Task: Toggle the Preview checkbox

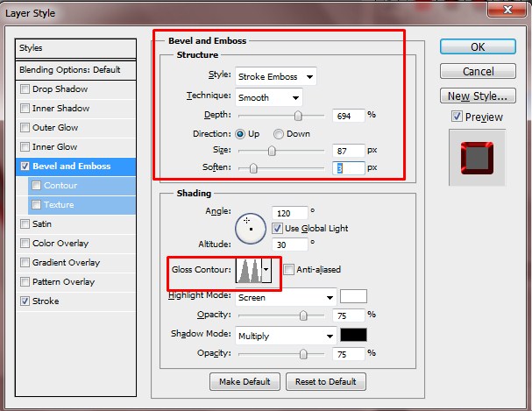Action: click(x=457, y=117)
